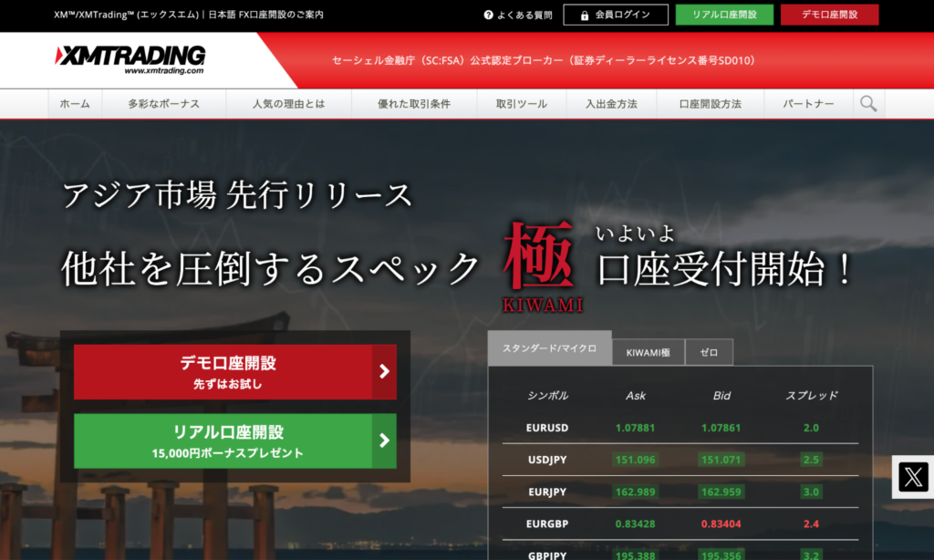The image size is (934, 560).
Task: Click green リアル口座開設 button in top bar
Action: 724,15
